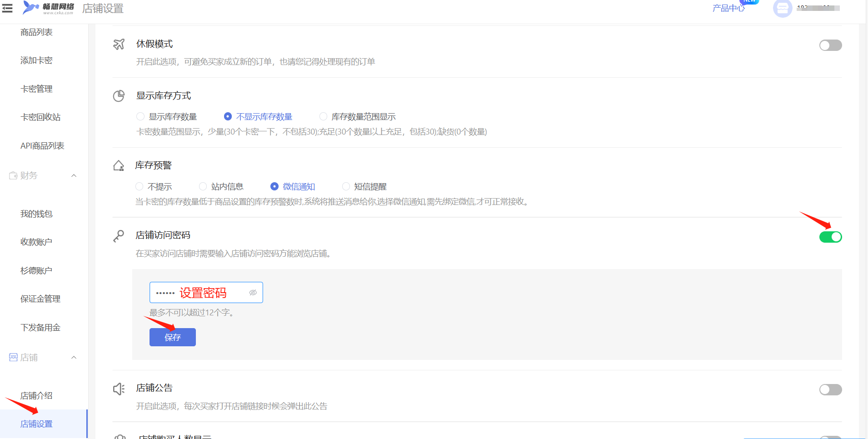Viewport: 868px width, 439px height.
Task: Click the 休假模式 heading
Action: 155,44
